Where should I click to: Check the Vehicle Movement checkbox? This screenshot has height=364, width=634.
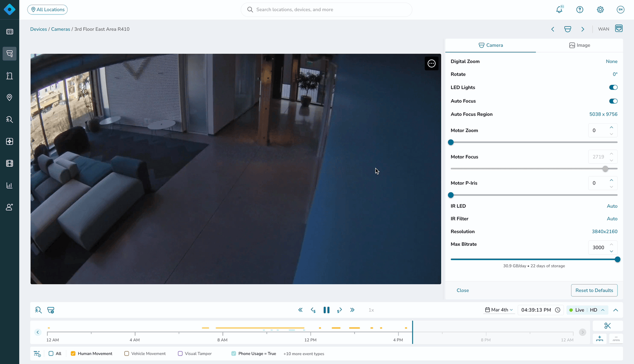tap(126, 353)
